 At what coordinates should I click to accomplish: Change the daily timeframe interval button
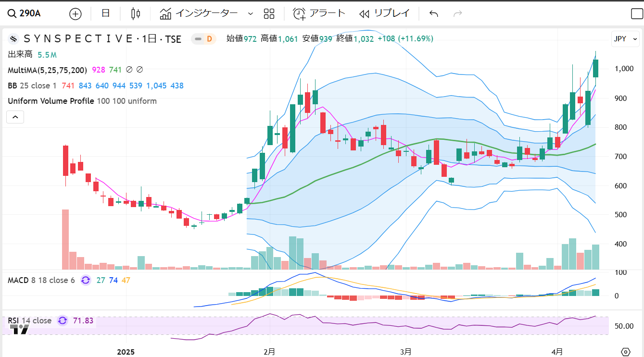tap(106, 13)
